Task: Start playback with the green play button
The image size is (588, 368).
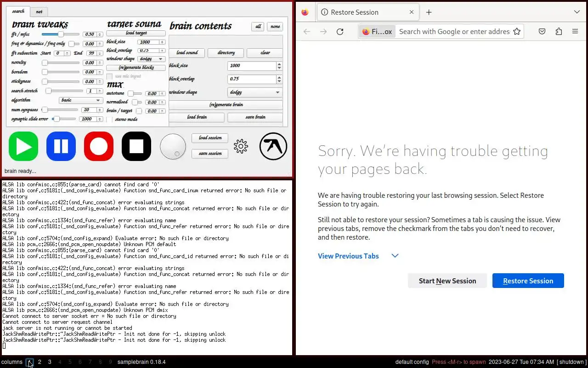Action: point(23,146)
